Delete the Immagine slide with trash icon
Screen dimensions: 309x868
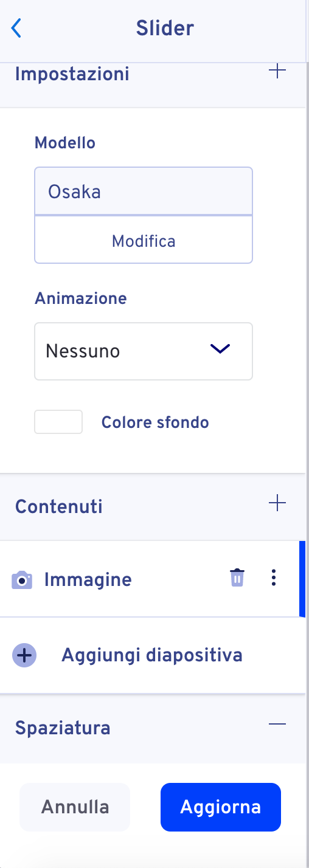coord(237,578)
